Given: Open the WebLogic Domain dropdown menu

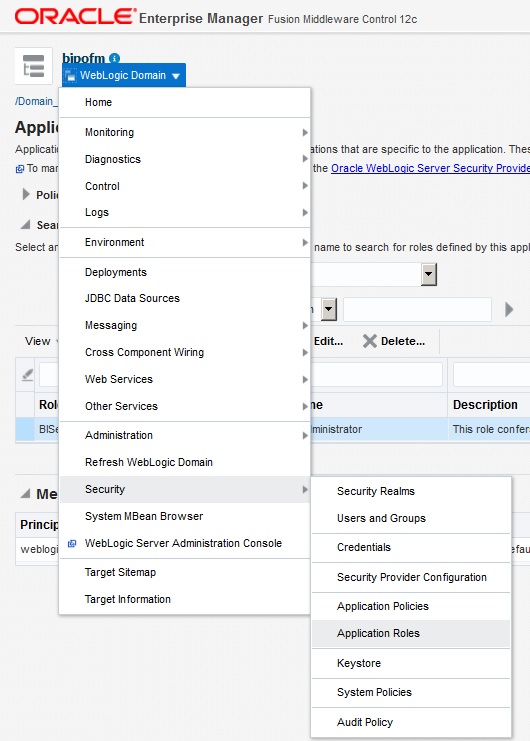Looking at the screenshot, I should pyautogui.click(x=124, y=75).
